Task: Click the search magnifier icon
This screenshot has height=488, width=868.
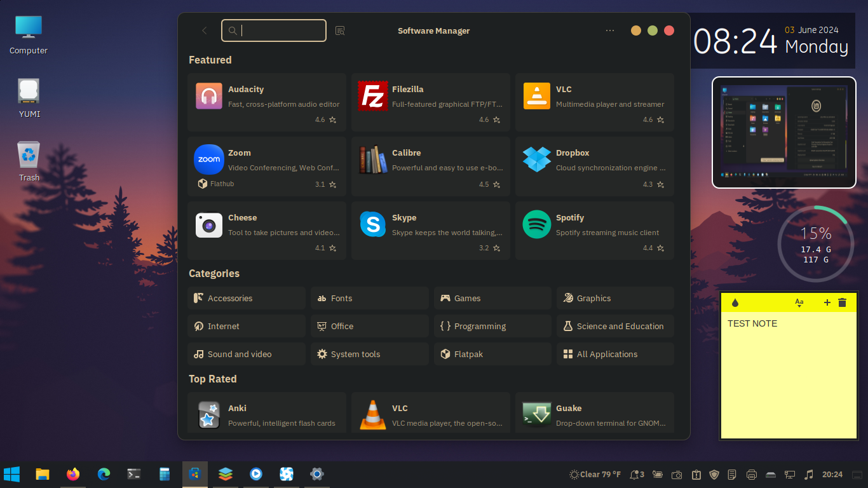Action: pos(233,30)
